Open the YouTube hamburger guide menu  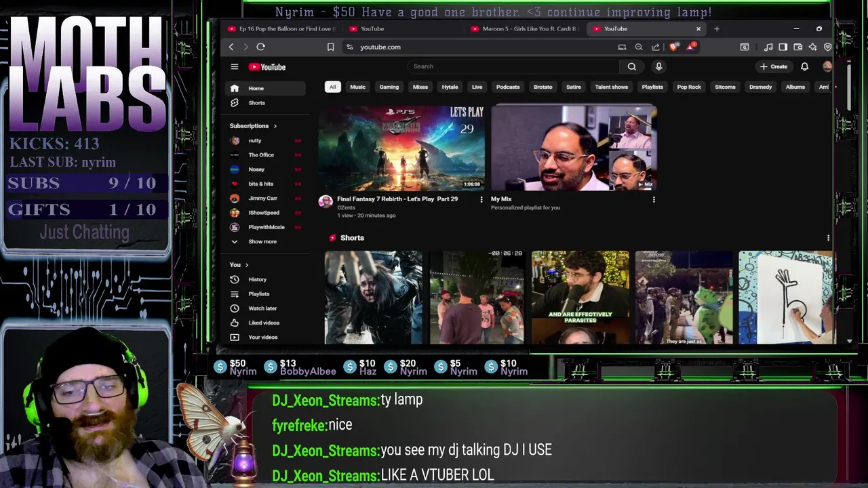[x=235, y=66]
